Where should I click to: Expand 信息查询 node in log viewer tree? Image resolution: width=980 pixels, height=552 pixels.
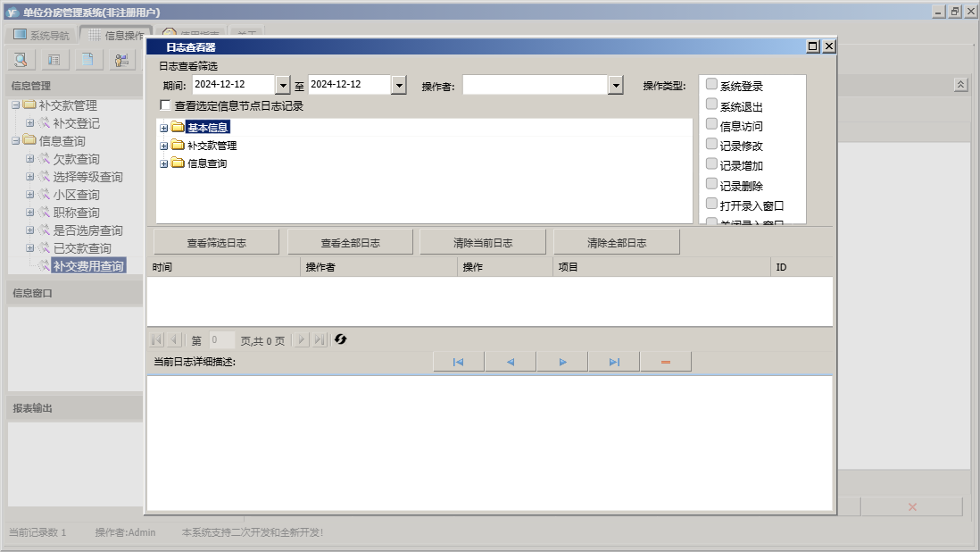tap(163, 164)
